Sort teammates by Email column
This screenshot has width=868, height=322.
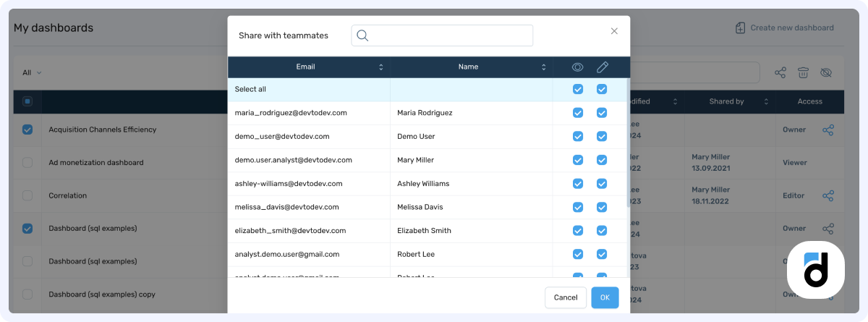click(x=381, y=67)
